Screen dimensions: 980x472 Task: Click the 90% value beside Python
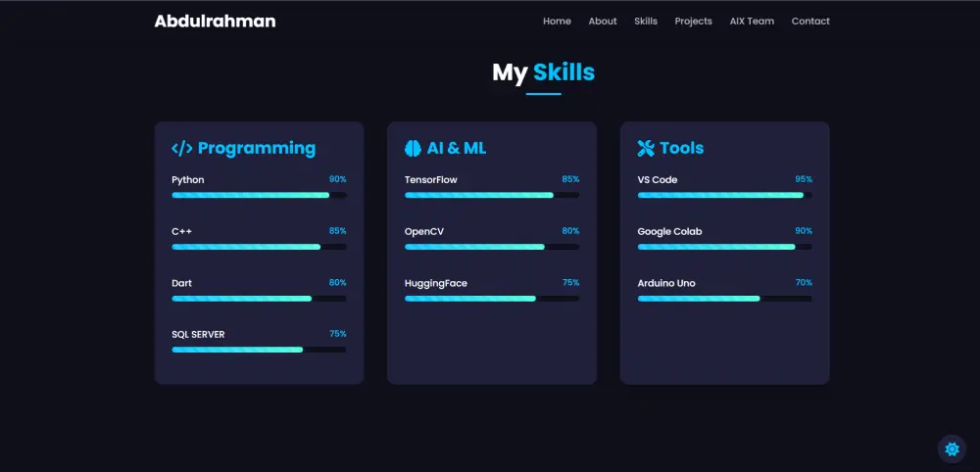[337, 179]
